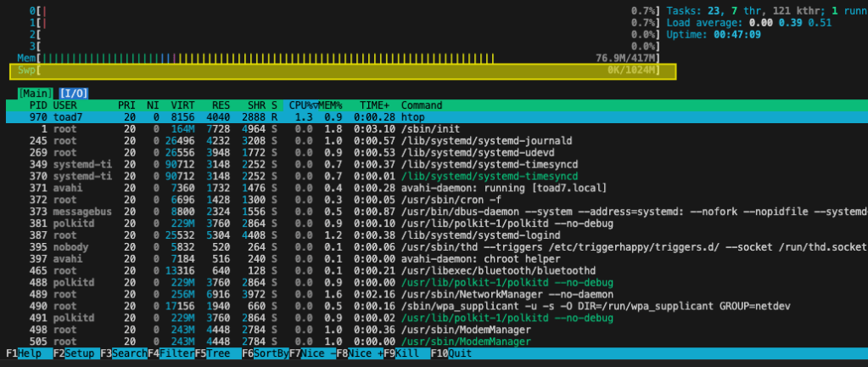
Task: Sort by the TIME+ column header
Action: pos(374,104)
